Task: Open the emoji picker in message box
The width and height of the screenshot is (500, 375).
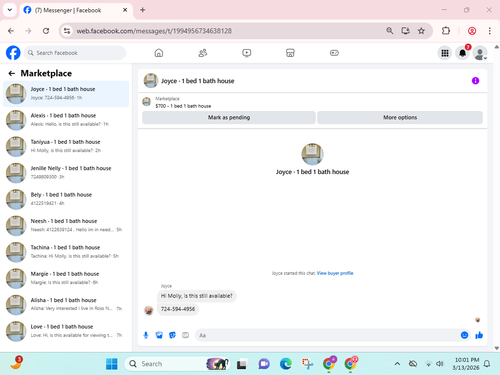Action: 464,335
